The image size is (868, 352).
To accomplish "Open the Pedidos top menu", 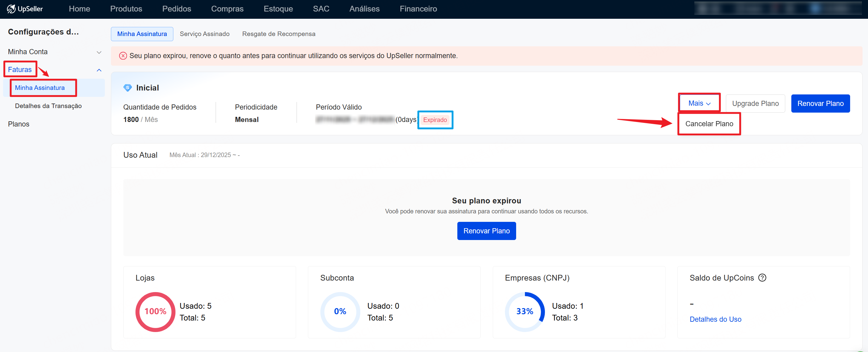I will (x=177, y=9).
